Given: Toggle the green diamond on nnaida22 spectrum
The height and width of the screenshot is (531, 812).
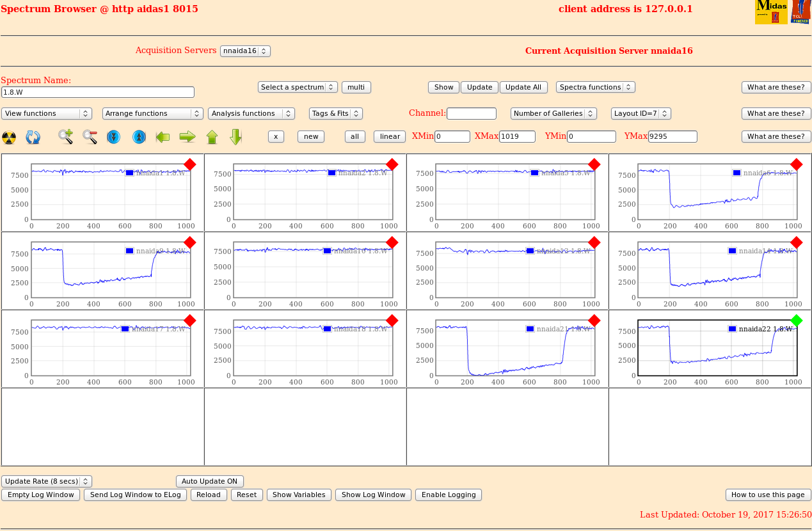Looking at the screenshot, I should click(796, 320).
